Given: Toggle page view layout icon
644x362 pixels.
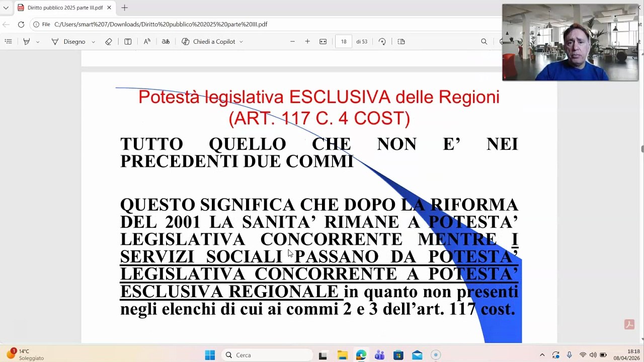Looking at the screenshot, I should 401,42.
